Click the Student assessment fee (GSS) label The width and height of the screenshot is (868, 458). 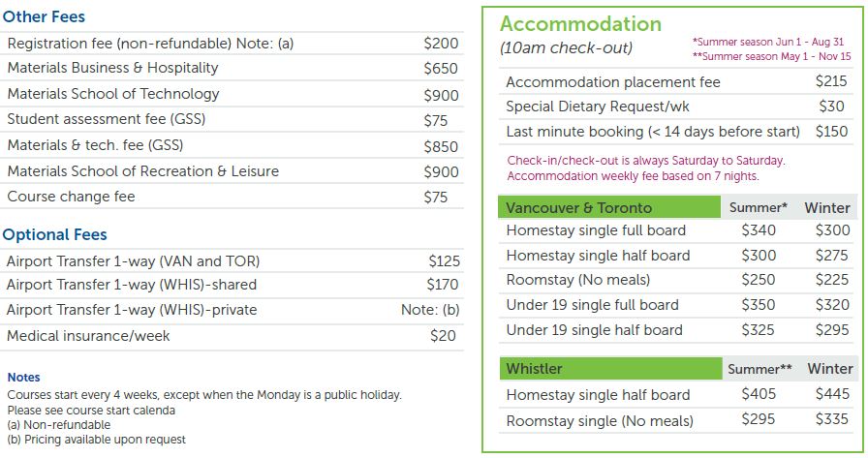(x=107, y=120)
